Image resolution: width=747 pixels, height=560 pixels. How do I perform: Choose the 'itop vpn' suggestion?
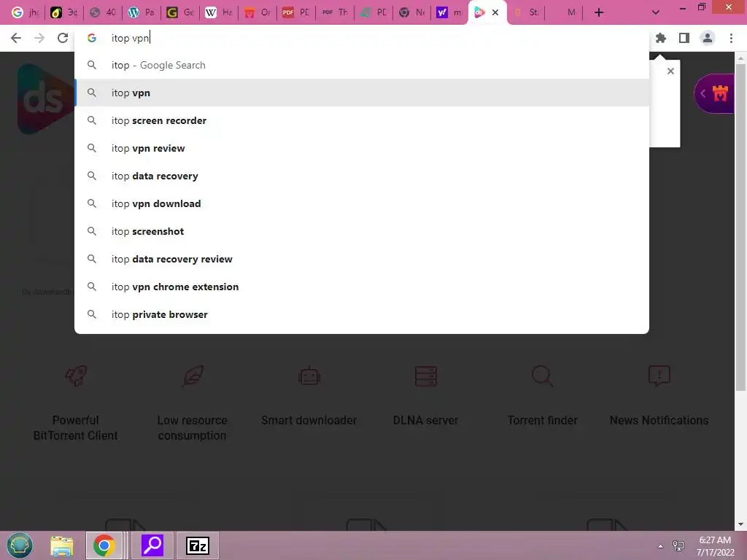pos(362,93)
